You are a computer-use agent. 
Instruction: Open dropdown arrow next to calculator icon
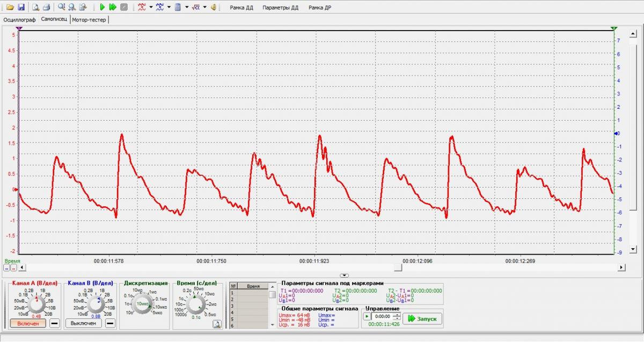coord(187,8)
